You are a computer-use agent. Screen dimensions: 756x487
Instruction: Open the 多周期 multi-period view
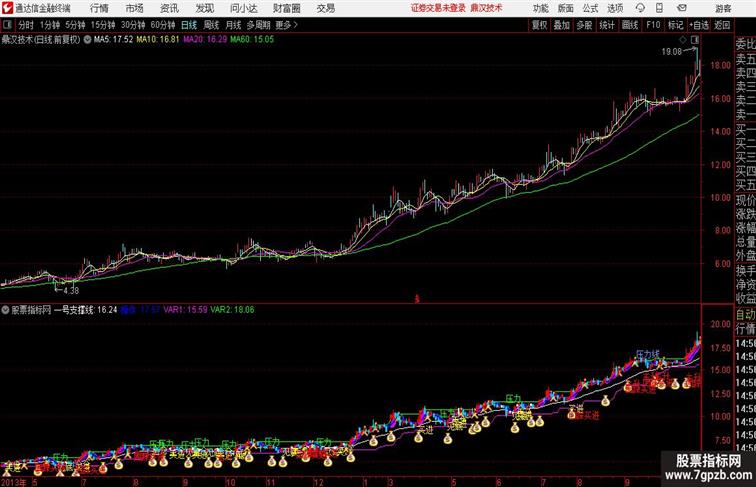point(258,25)
